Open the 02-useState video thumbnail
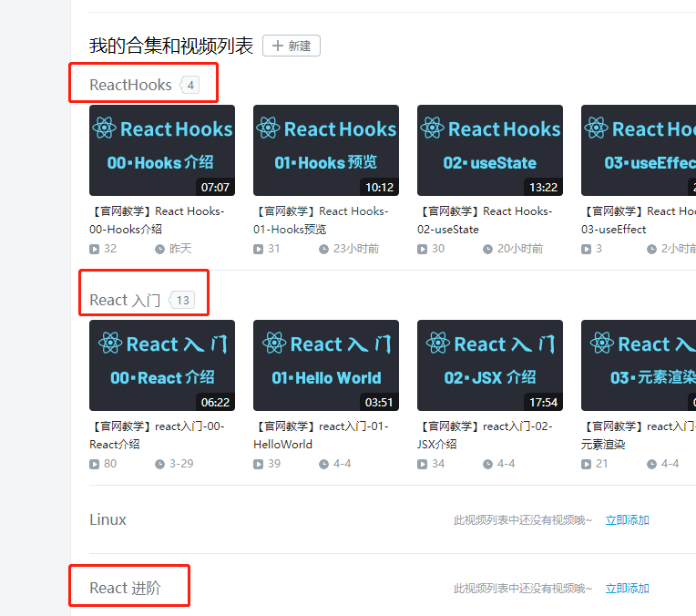This screenshot has height=616, width=696. pos(490,150)
